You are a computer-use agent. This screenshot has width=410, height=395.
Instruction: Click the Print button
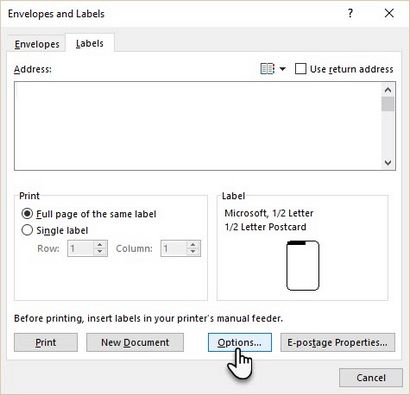pyautogui.click(x=46, y=342)
